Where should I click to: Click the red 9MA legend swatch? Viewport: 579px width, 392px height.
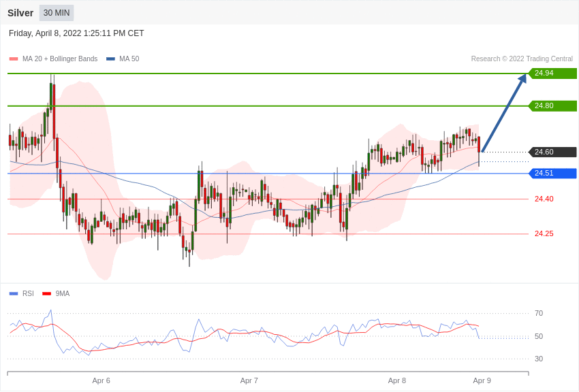pos(46,294)
